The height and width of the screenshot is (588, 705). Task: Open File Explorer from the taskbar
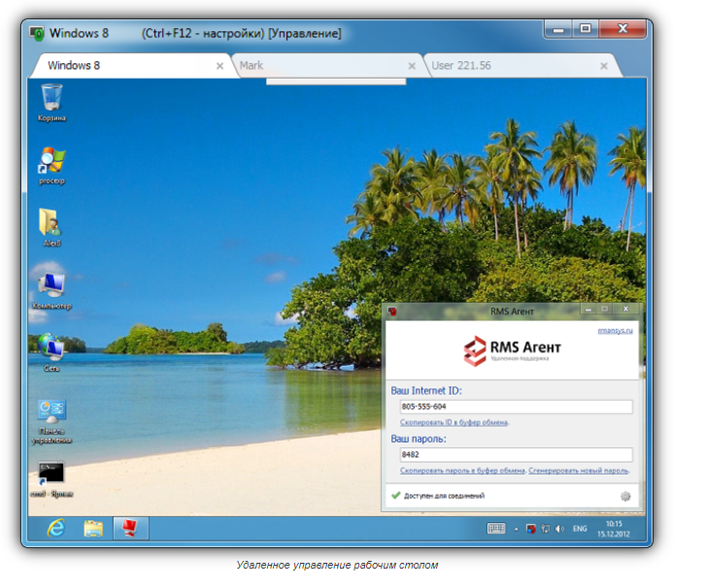click(x=93, y=528)
